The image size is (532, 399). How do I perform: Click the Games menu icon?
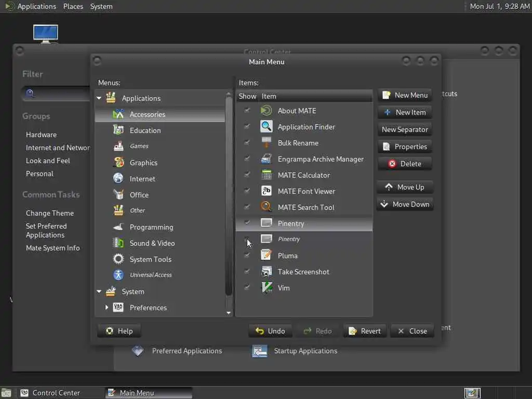[118, 146]
